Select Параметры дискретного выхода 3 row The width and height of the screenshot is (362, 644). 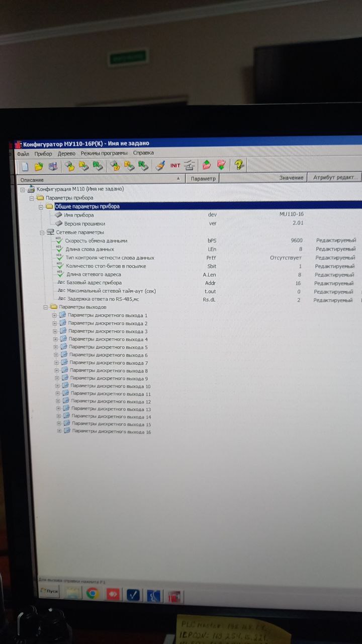pos(108,332)
